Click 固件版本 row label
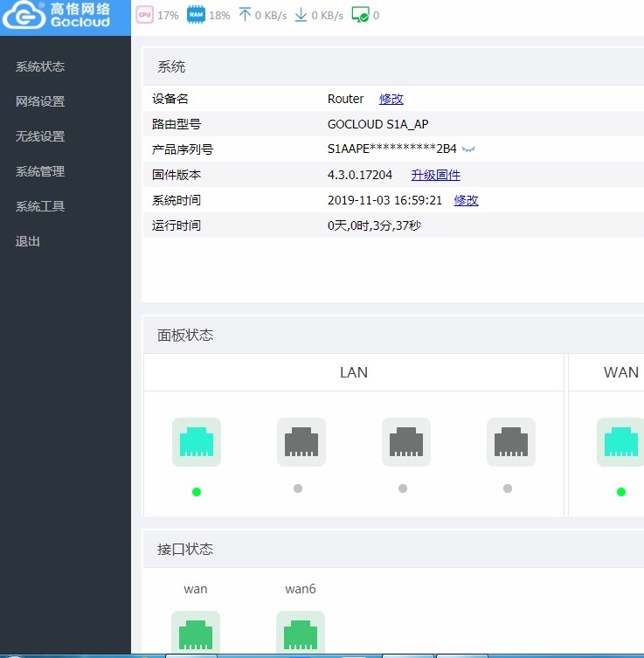 (x=177, y=175)
